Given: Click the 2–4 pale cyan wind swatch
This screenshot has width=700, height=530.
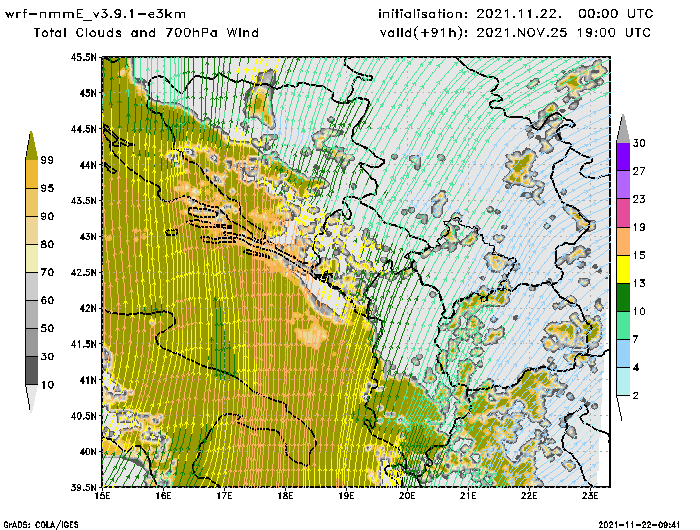Looking at the screenshot, I should point(623,382).
